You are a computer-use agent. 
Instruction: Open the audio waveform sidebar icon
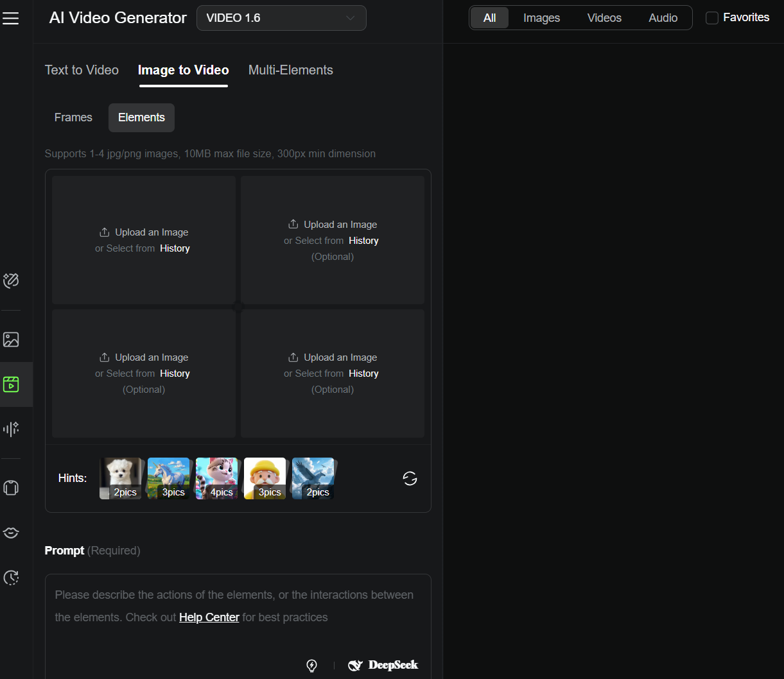(x=11, y=429)
